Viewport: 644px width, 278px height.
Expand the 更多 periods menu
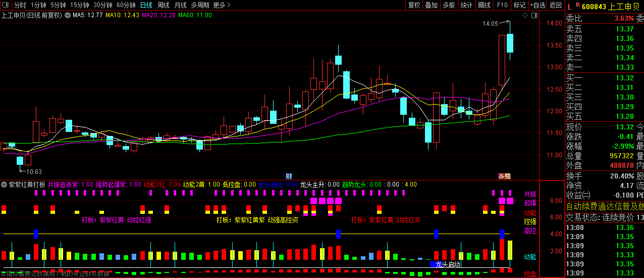[x=222, y=5]
